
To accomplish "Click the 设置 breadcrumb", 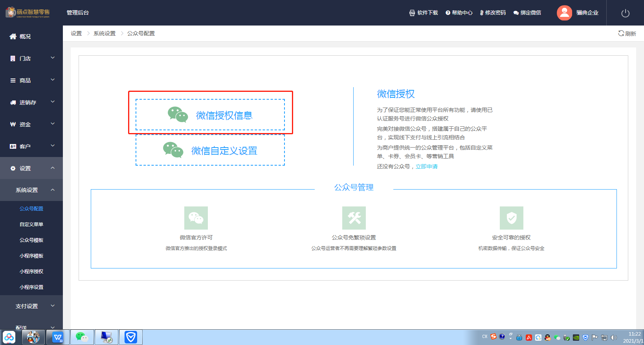I will 76,33.
